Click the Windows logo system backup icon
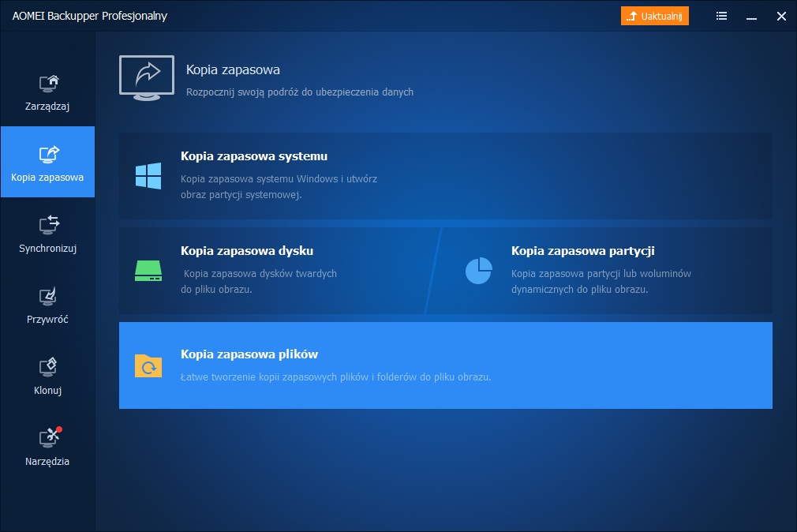Image resolution: width=797 pixels, height=532 pixels. pos(148,176)
